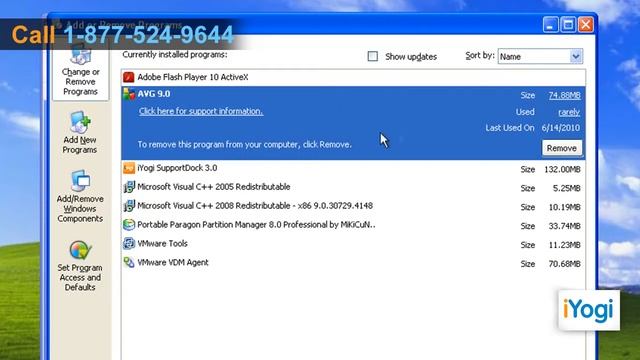Click the VMware Tools icon
The image size is (640, 360).
(x=129, y=244)
